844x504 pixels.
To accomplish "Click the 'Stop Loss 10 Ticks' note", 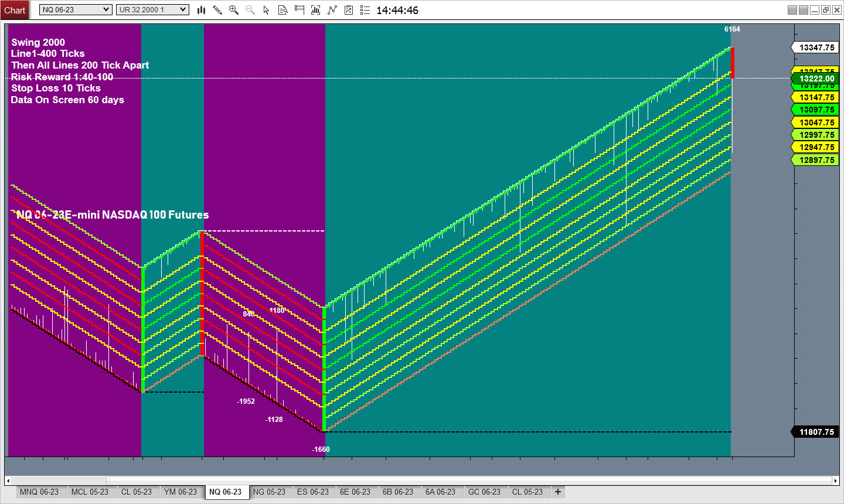I will pos(56,88).
